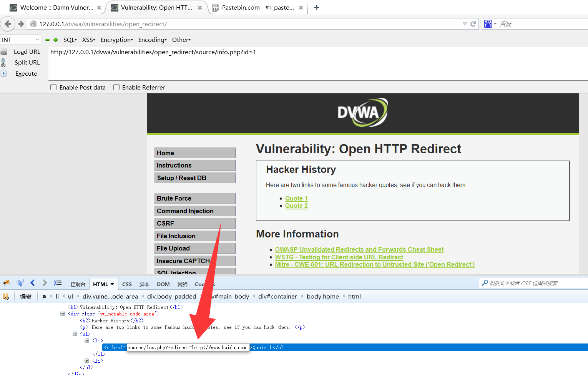Open the File Inclusion page
The width and height of the screenshot is (588, 375).
pos(195,236)
